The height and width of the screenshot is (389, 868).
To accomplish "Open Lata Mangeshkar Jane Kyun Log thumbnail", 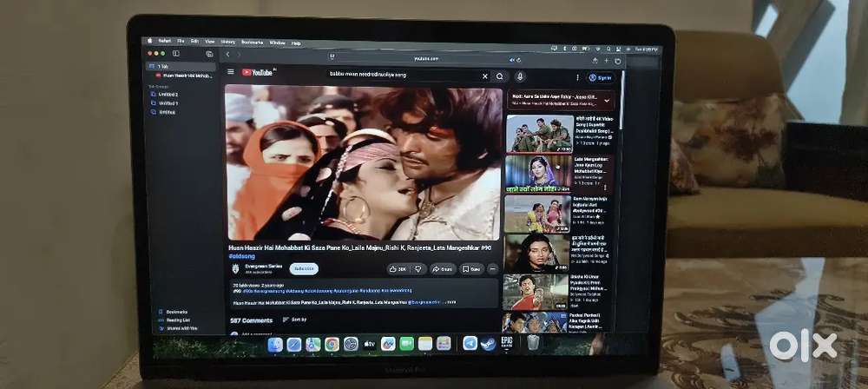I will click(x=538, y=174).
